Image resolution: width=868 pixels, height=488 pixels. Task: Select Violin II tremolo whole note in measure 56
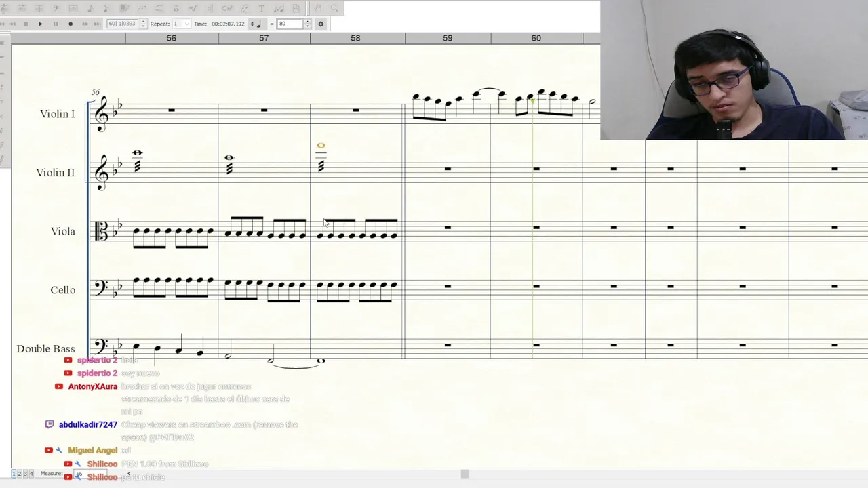click(x=138, y=152)
